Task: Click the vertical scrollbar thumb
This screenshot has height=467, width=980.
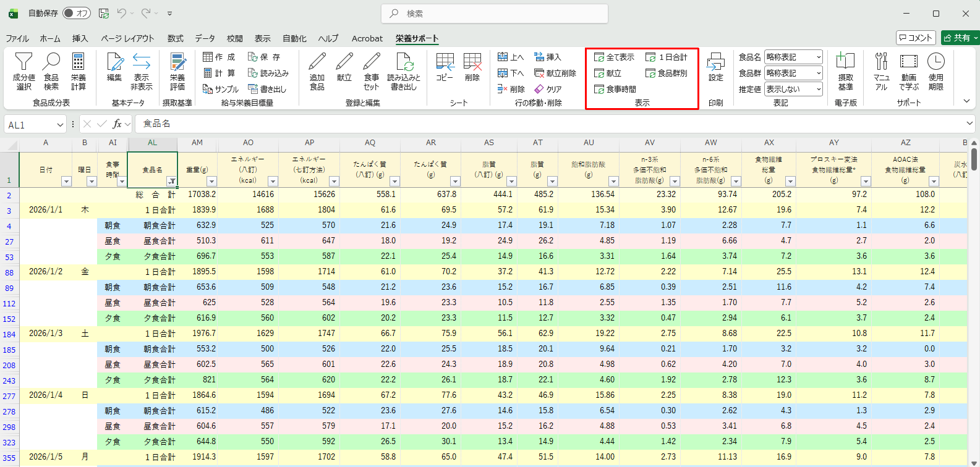Action: [x=974, y=159]
